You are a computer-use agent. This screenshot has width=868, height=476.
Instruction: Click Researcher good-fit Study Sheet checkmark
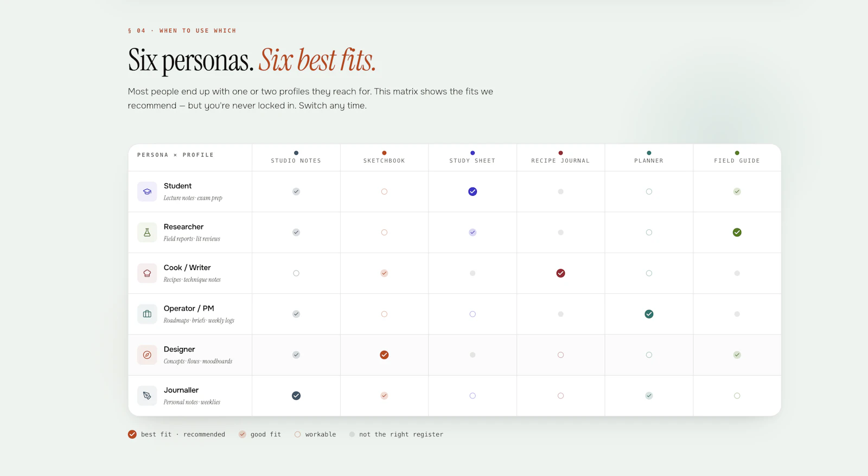473,232
